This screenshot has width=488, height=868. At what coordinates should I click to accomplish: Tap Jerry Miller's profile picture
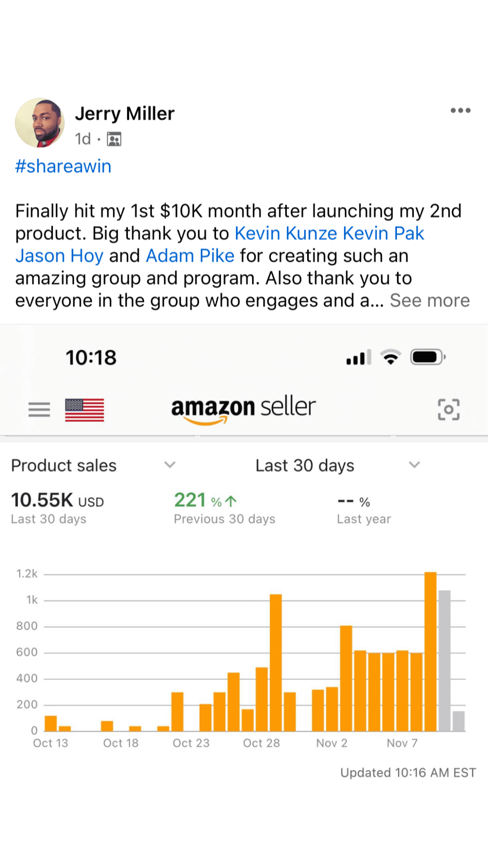40,123
